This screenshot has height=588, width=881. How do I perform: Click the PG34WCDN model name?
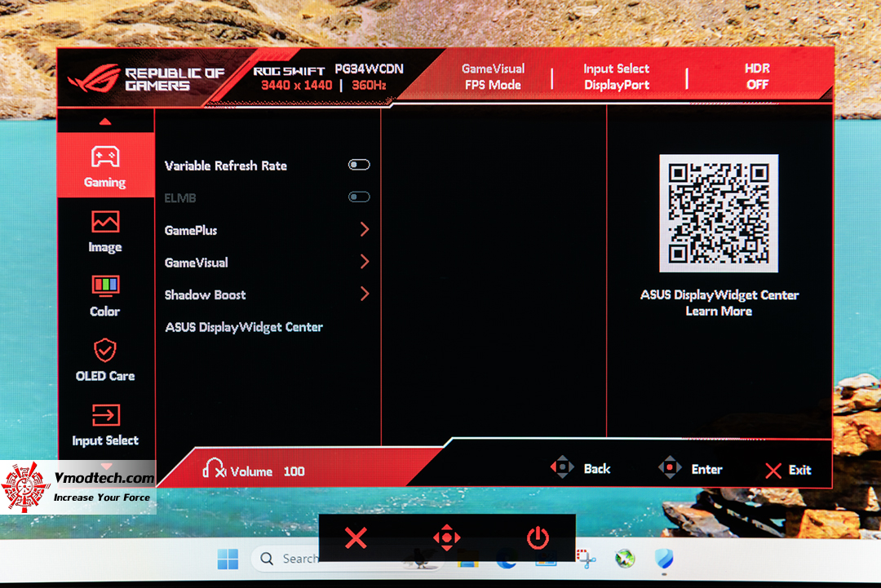[x=370, y=69]
